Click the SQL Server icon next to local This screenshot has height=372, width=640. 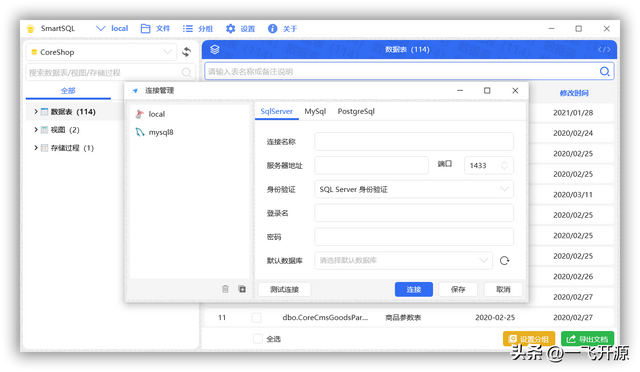pos(140,114)
